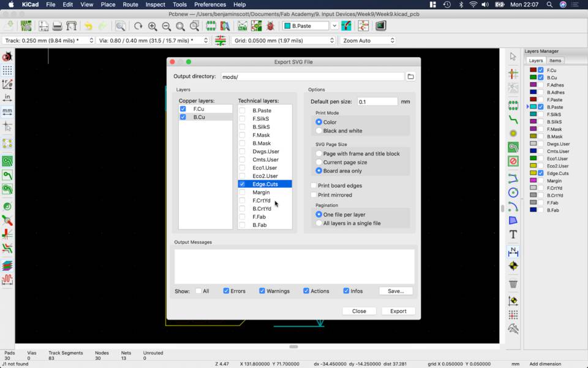
Task: Switch units to millimeters on left toolbar
Action: [x=7, y=111]
